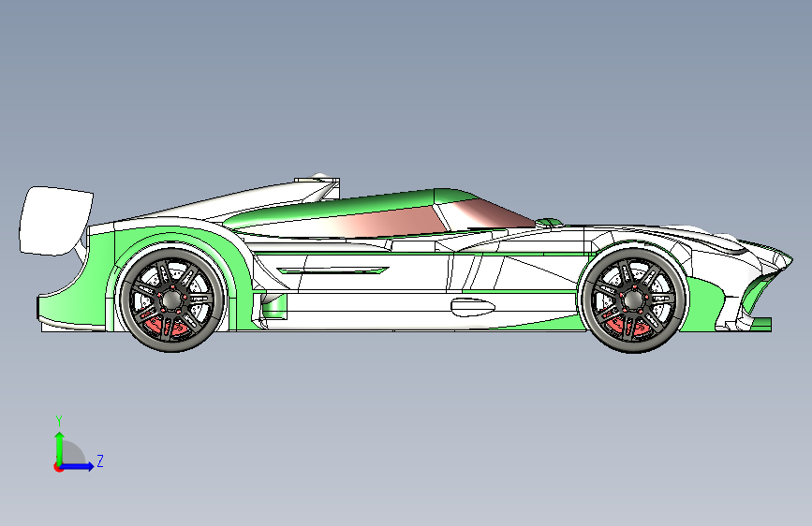The width and height of the screenshot is (812, 526).
Task: Select the gray YZ plane quadrant on the triad
Action: pos(74,454)
